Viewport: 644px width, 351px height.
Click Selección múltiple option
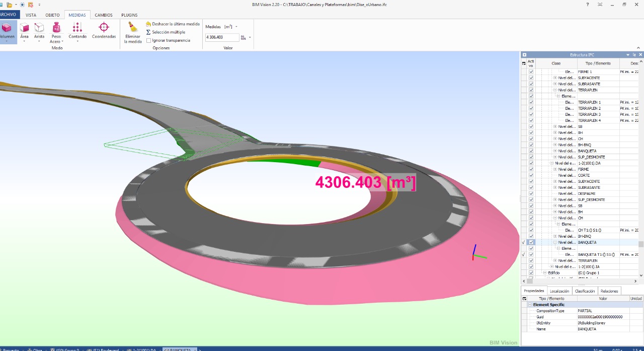pos(169,32)
